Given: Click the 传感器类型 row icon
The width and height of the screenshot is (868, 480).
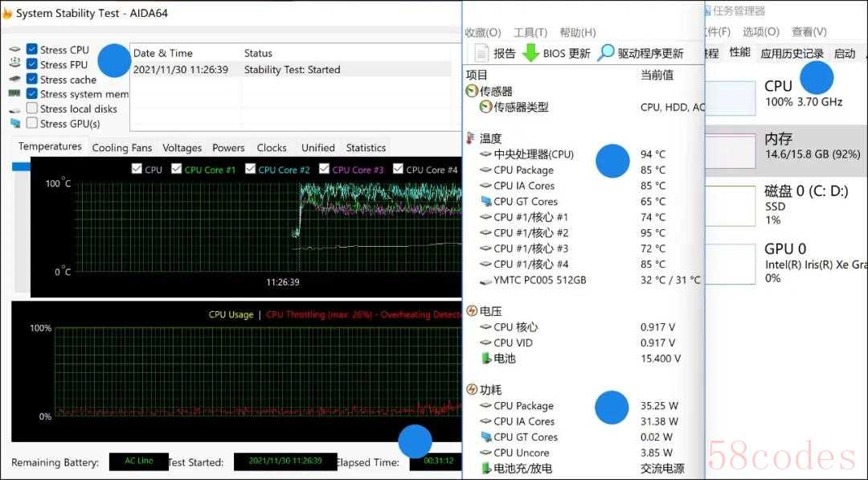Looking at the screenshot, I should [x=485, y=107].
